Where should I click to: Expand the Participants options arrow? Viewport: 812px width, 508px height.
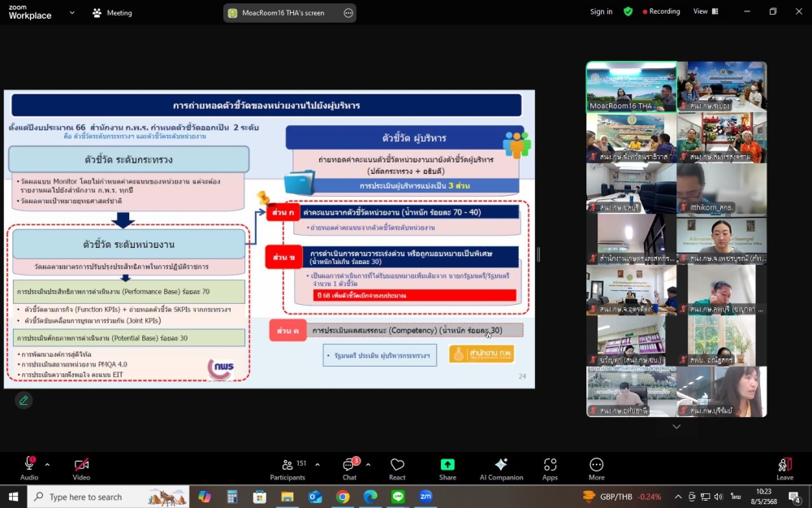[317, 465]
